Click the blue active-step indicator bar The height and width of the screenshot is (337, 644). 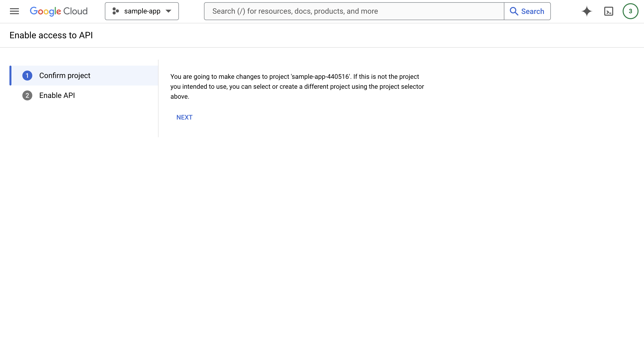click(10, 76)
